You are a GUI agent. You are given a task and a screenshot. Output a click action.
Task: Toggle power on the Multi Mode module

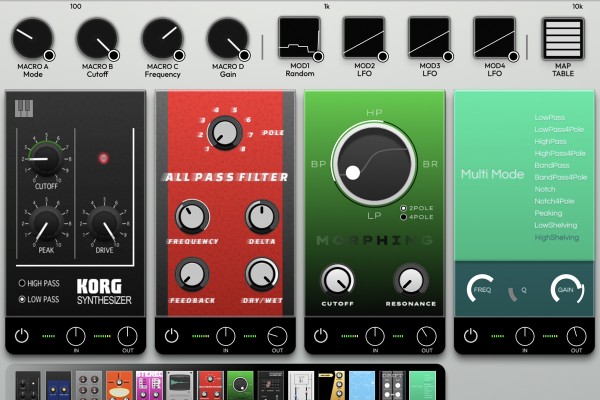coord(471,335)
